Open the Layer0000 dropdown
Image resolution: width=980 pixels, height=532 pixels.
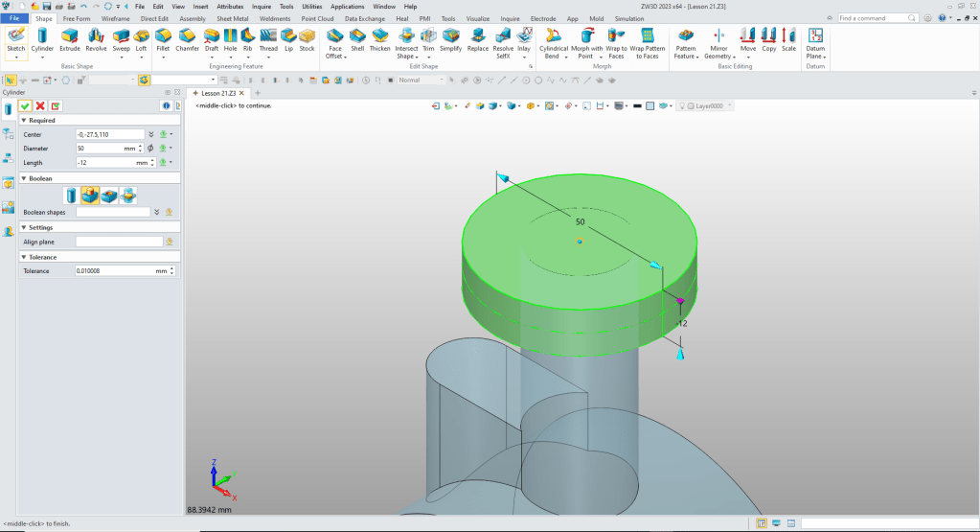(x=730, y=105)
